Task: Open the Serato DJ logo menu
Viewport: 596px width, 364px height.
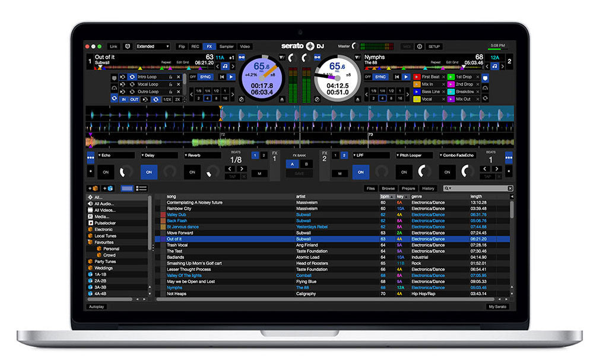Action: pyautogui.click(x=303, y=46)
